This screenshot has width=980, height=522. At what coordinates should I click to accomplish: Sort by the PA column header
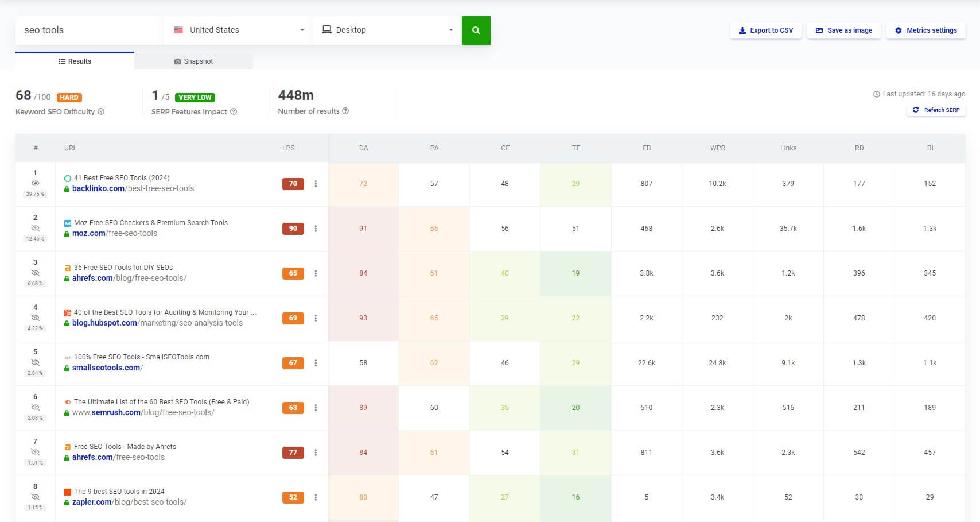pos(434,148)
